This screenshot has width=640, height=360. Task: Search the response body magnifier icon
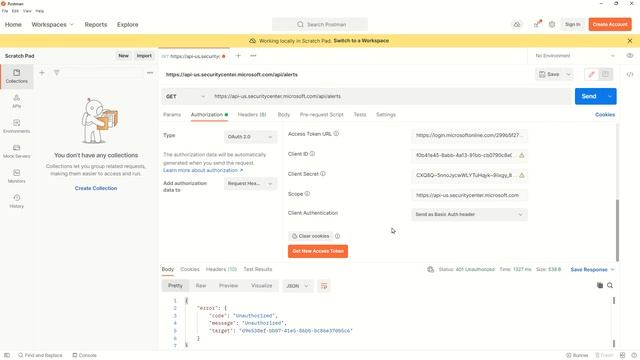pos(610,285)
